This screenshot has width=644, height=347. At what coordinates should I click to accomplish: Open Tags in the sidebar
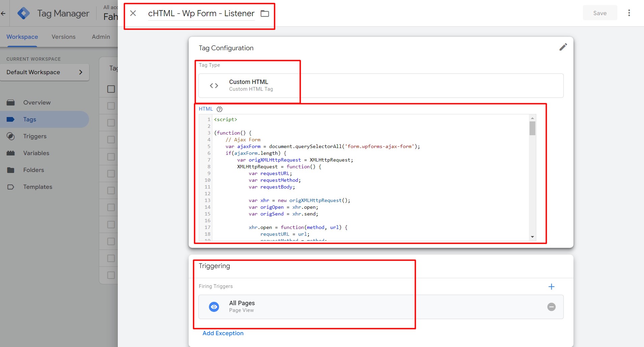(x=44, y=119)
